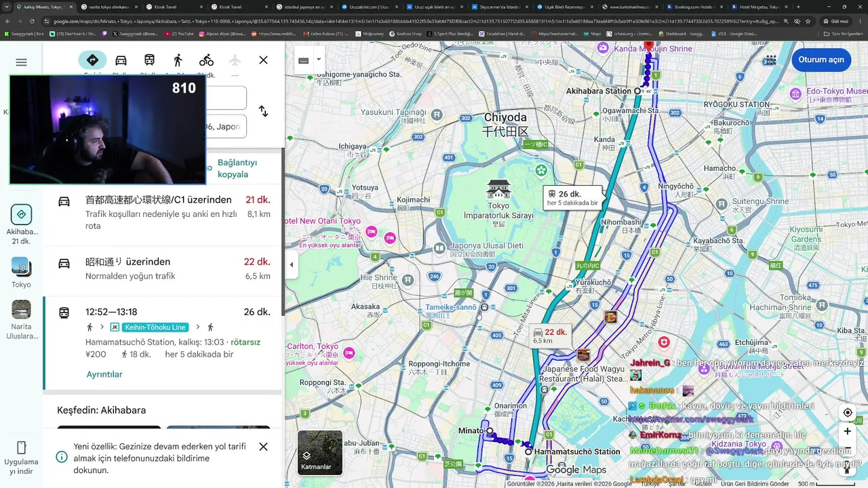Click the Ürün Geri Bildirimi Gönder link

[x=755, y=484]
